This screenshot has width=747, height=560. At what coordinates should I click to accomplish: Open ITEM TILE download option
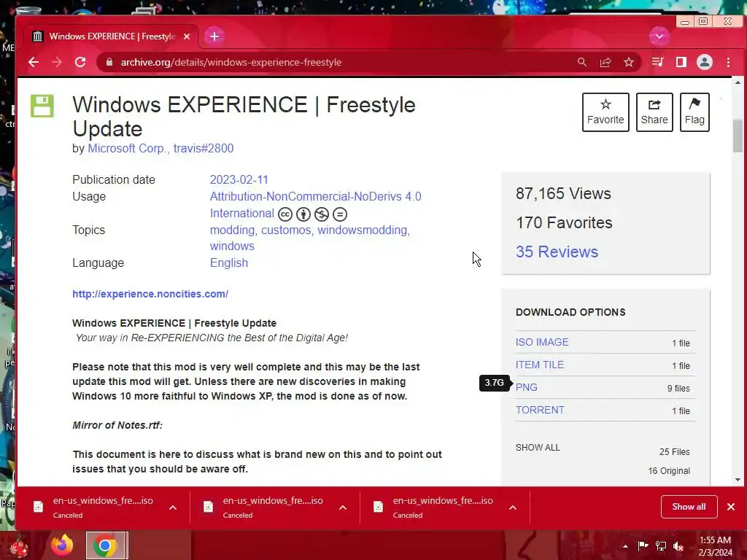[x=540, y=365]
